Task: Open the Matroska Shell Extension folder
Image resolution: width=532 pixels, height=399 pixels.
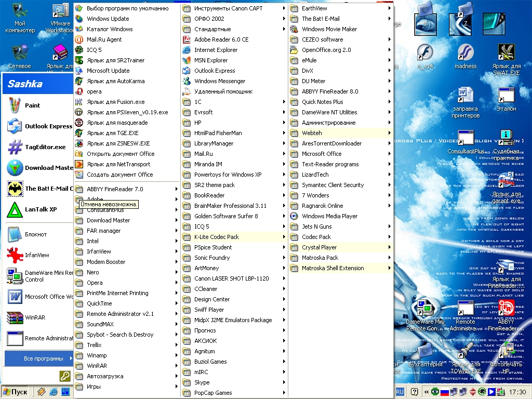Action: [341, 268]
